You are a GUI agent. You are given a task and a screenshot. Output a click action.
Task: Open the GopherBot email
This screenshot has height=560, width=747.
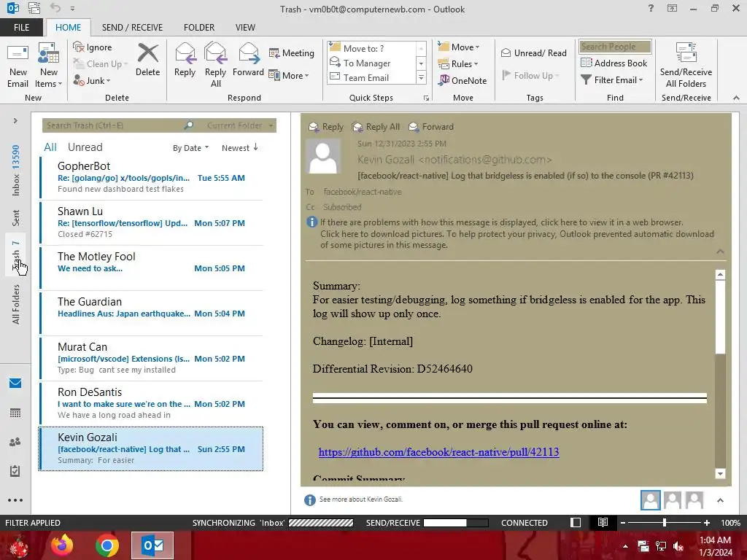[152, 177]
